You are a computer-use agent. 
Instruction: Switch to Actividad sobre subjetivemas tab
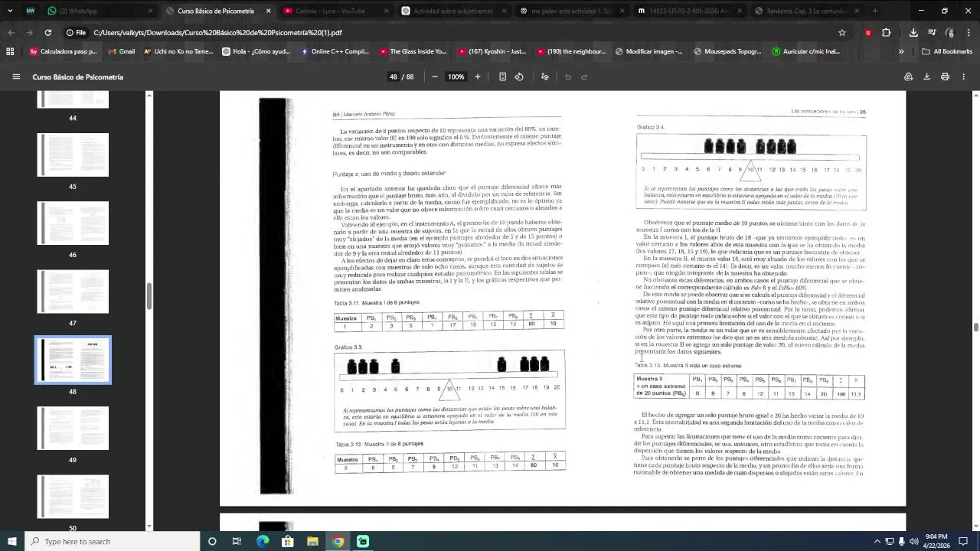point(453,11)
